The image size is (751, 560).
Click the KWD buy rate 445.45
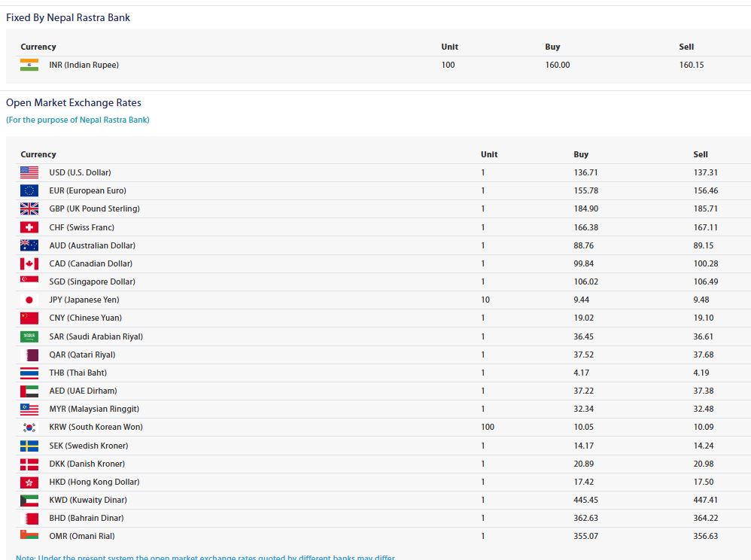(585, 500)
